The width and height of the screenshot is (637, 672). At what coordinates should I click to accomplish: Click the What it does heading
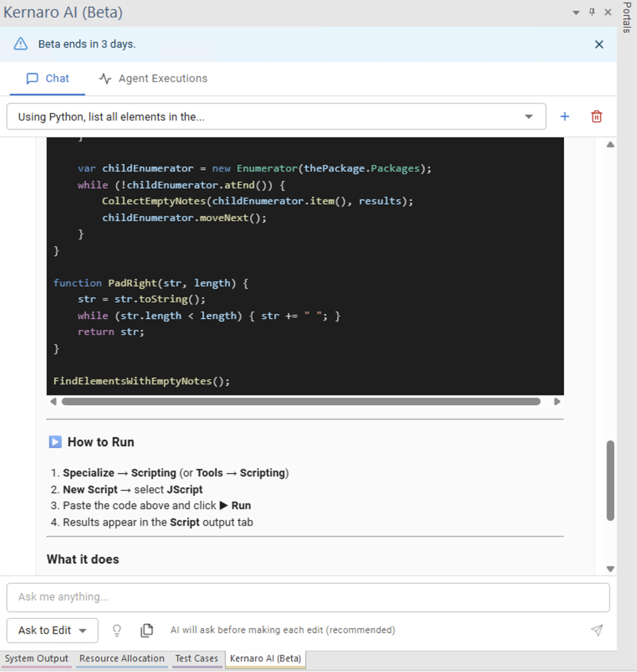tap(83, 560)
